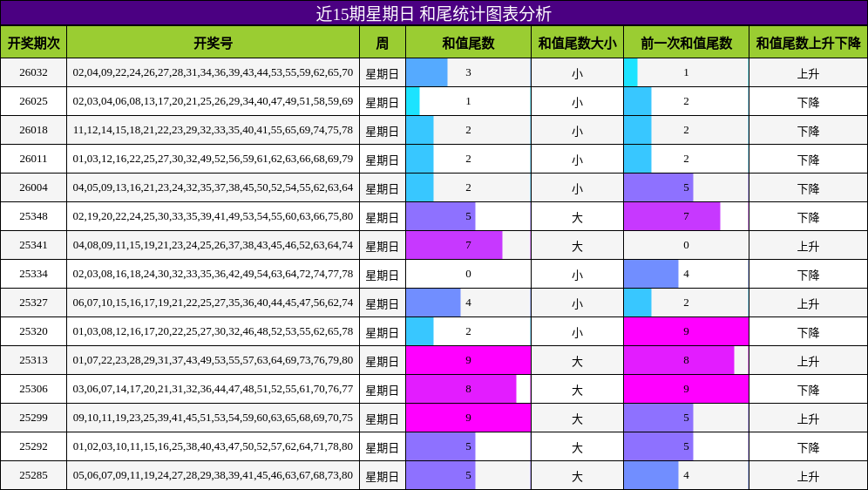Click issue number 26004

(x=33, y=187)
